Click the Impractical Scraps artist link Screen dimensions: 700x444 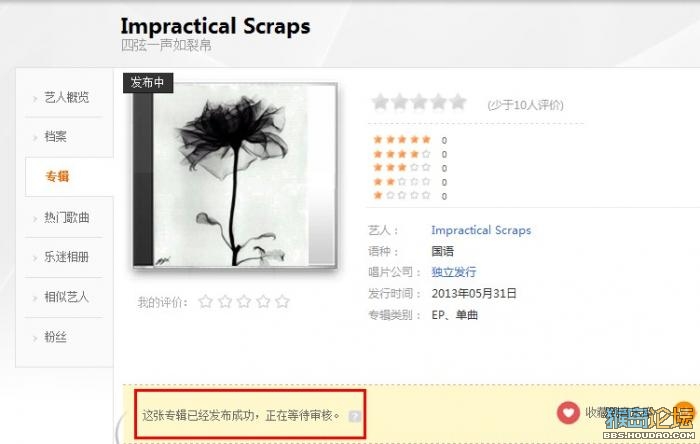coord(481,230)
